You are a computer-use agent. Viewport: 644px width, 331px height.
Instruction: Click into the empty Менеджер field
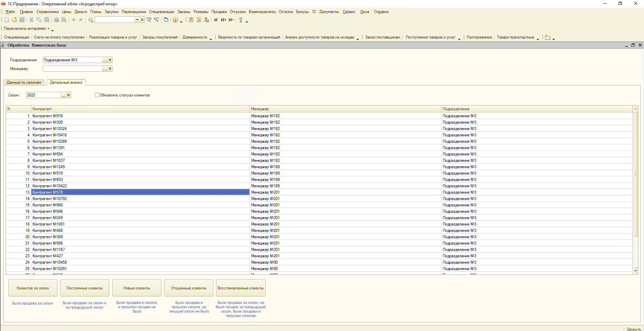(x=72, y=69)
